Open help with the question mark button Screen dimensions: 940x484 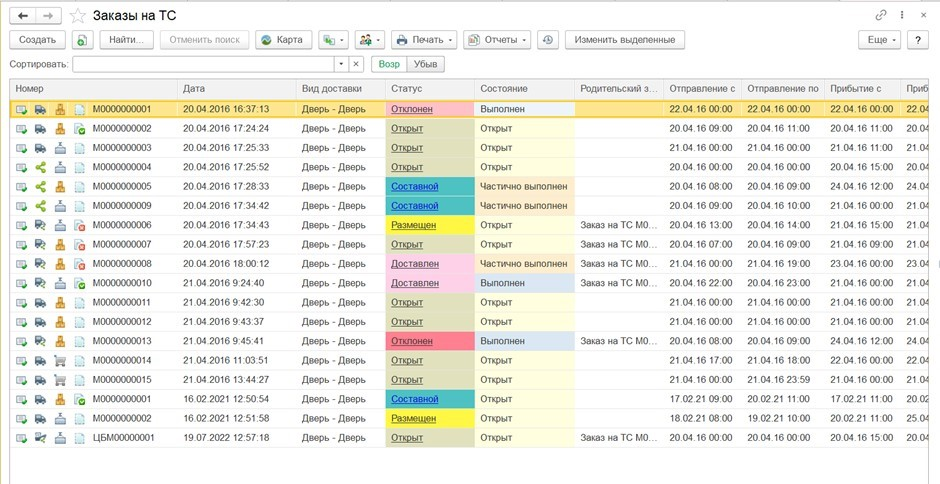[x=919, y=40]
